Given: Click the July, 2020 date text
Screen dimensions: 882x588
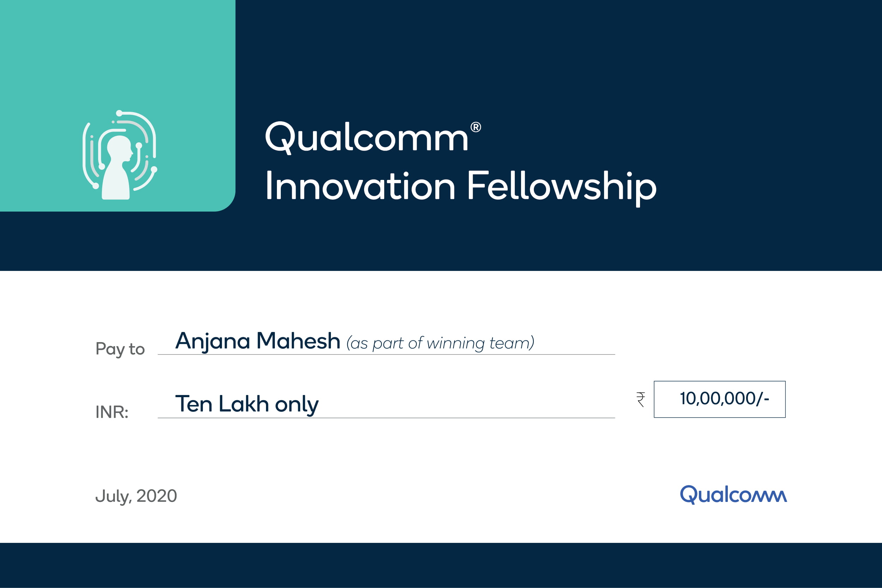Looking at the screenshot, I should coord(136,496).
